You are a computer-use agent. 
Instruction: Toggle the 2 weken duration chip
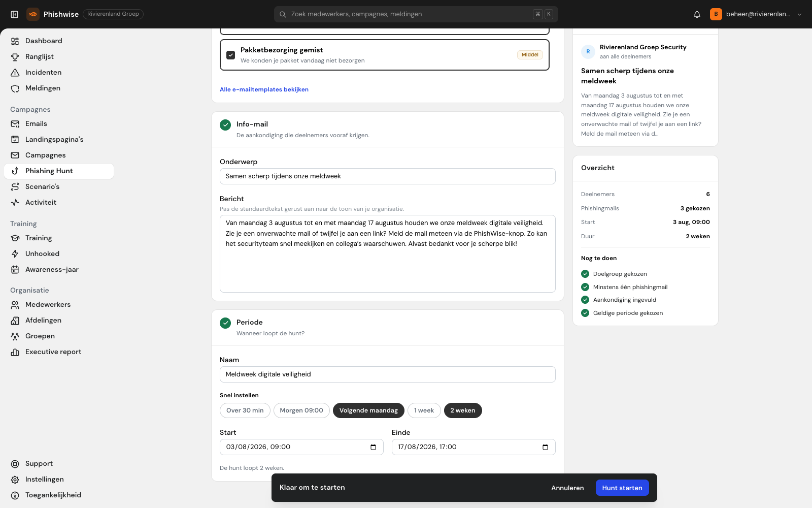(463, 410)
